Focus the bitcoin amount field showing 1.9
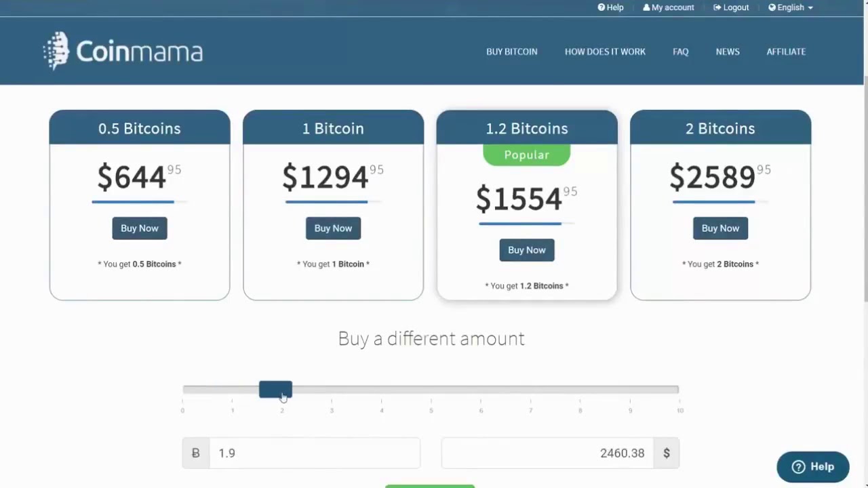868x488 pixels. (x=315, y=453)
